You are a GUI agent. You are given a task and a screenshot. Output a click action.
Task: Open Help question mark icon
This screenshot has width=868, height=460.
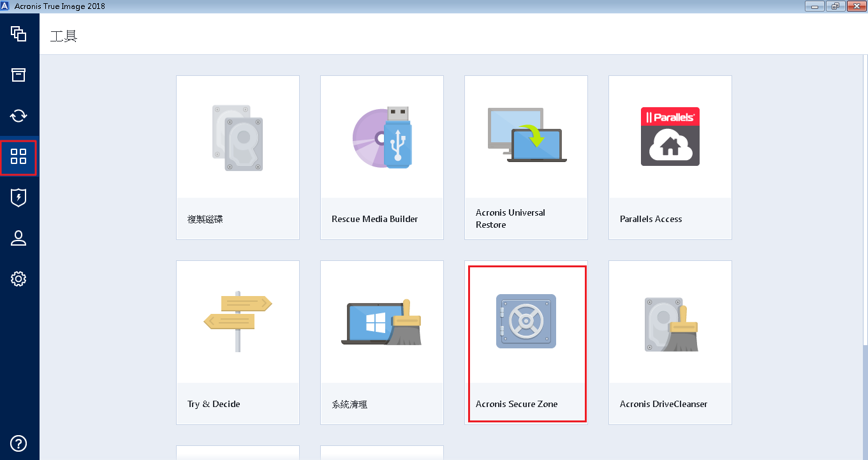(x=18, y=443)
